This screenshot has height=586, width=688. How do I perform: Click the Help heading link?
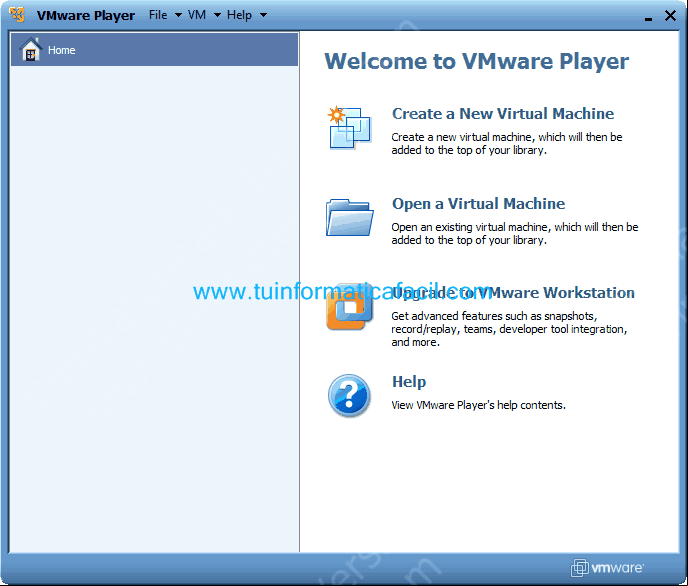409,382
